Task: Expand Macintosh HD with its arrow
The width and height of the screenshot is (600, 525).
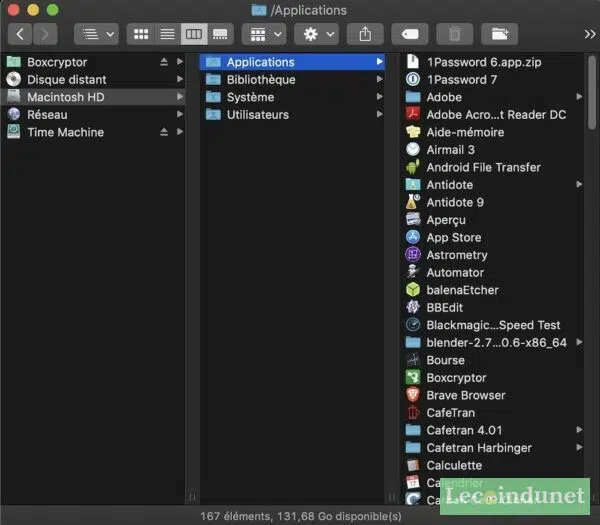Action: 180,97
